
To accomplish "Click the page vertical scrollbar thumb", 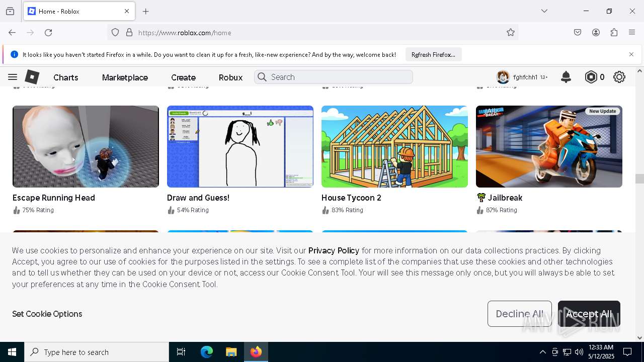I will point(639,178).
